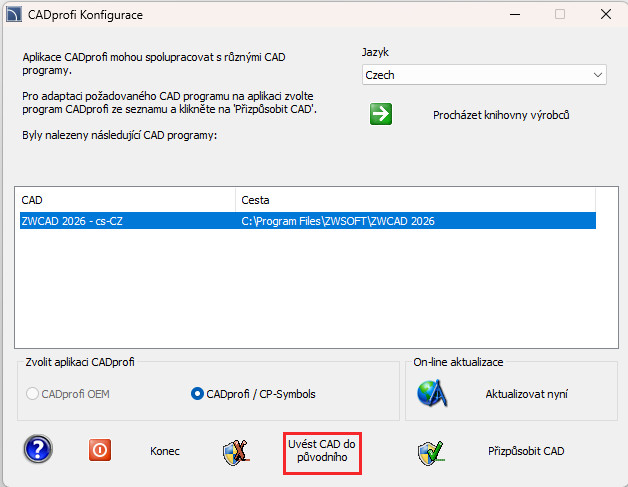
Task: Close the CADprofi Konfigurace window
Action: tap(606, 14)
